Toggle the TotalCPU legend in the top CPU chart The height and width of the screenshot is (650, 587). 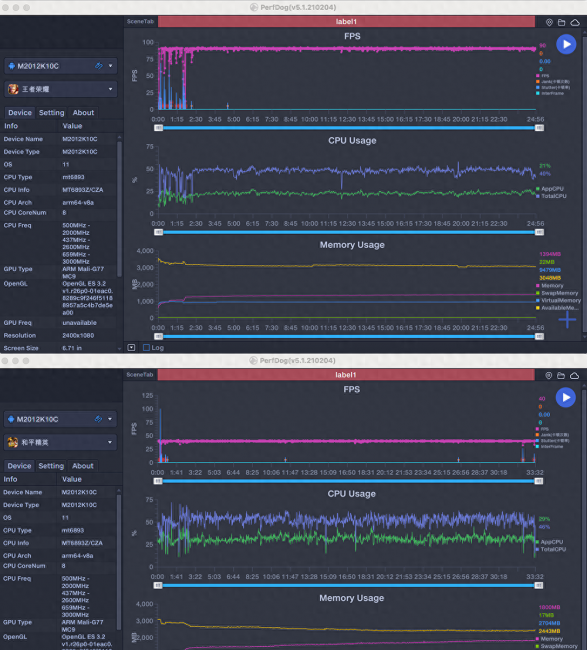coord(551,196)
